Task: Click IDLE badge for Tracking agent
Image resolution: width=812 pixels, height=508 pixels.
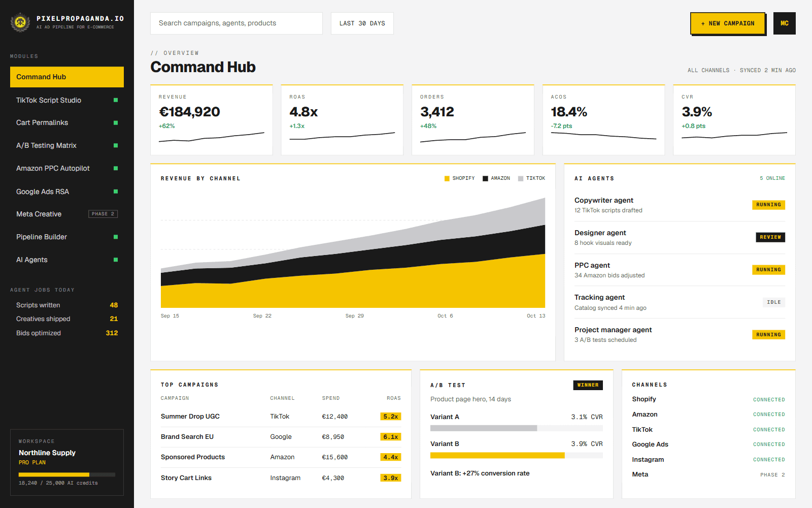Action: 774,302
